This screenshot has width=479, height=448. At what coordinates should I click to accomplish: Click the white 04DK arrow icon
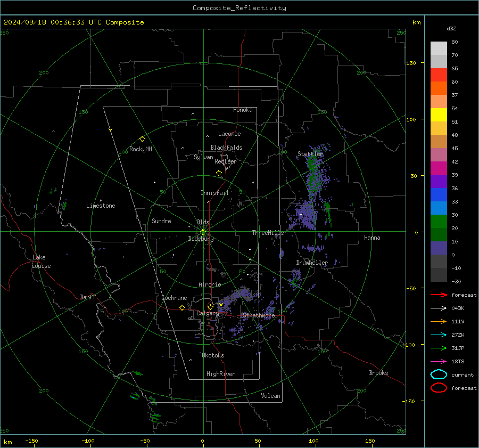click(x=439, y=308)
